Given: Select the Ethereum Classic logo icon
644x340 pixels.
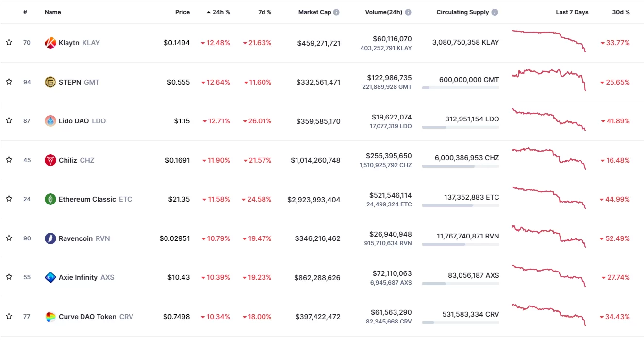Looking at the screenshot, I should [50, 199].
